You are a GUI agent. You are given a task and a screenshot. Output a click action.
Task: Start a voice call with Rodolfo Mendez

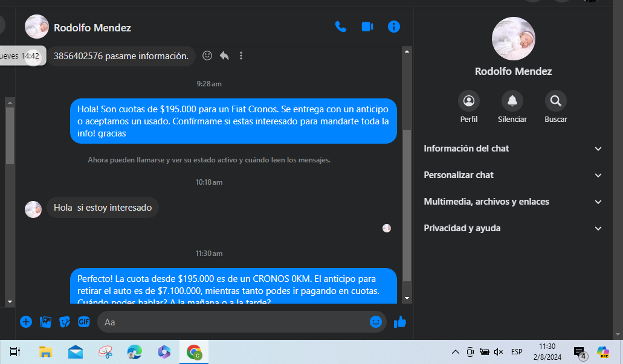[340, 27]
